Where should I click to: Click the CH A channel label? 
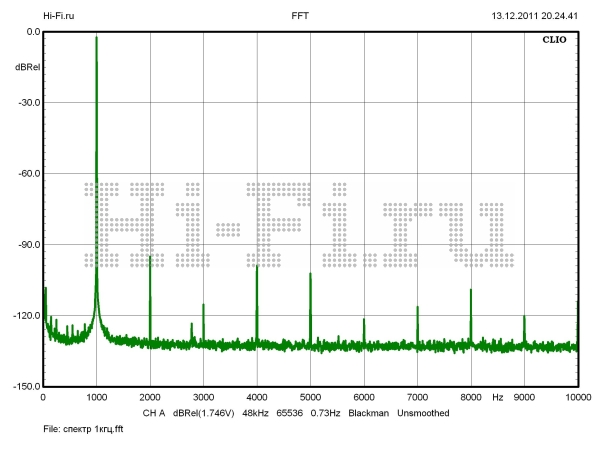click(x=153, y=412)
